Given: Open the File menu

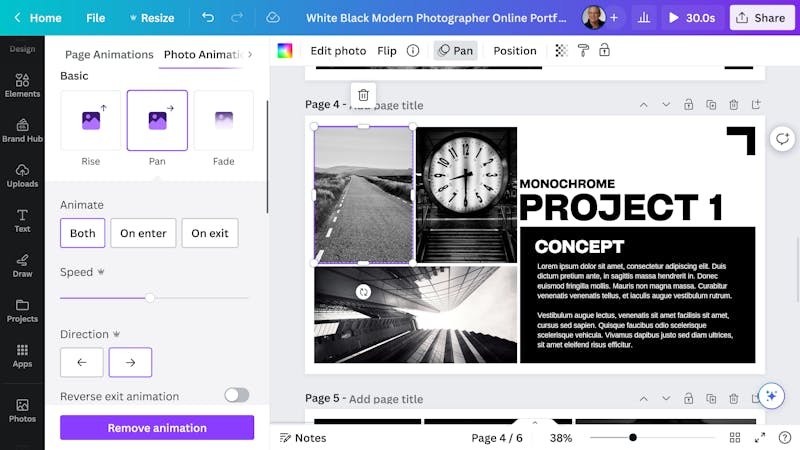Looking at the screenshot, I should click(x=95, y=18).
